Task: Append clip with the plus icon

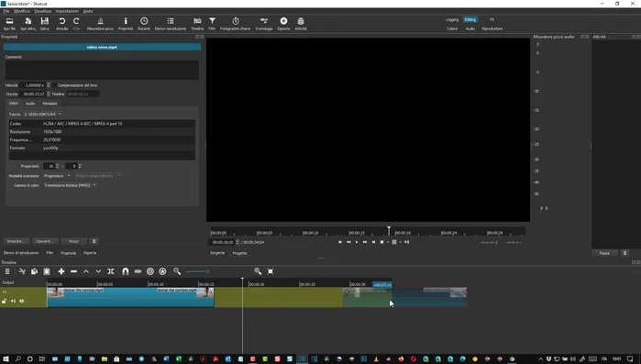Action: (x=61, y=271)
